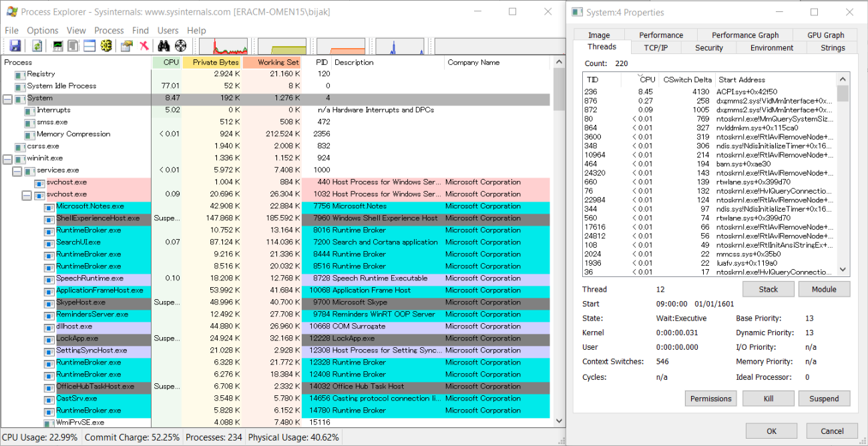Click the Permissions button
The image size is (868, 446).
pos(711,399)
